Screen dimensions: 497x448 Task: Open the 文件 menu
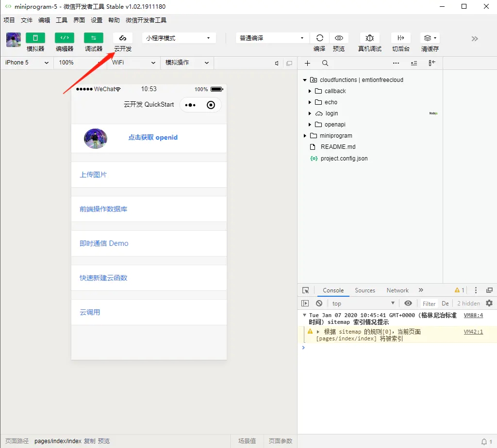[27, 20]
